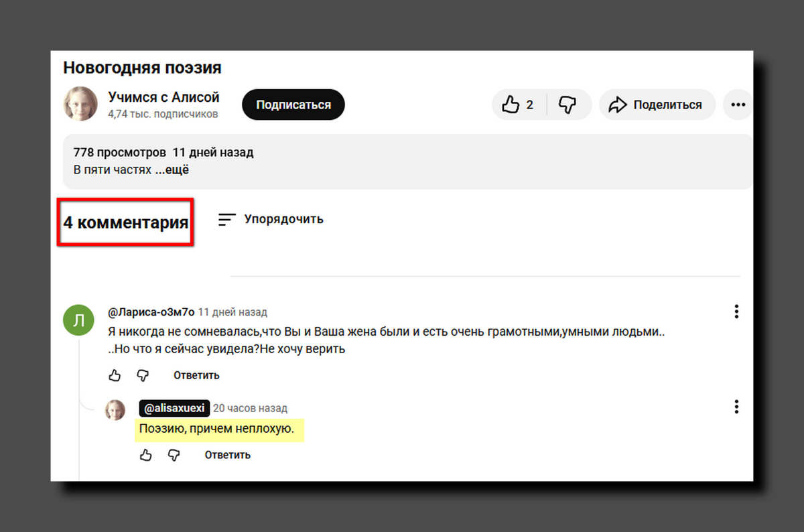The image size is (804, 532).
Task: Open the options menu for Лариса's comment
Action: (x=736, y=311)
